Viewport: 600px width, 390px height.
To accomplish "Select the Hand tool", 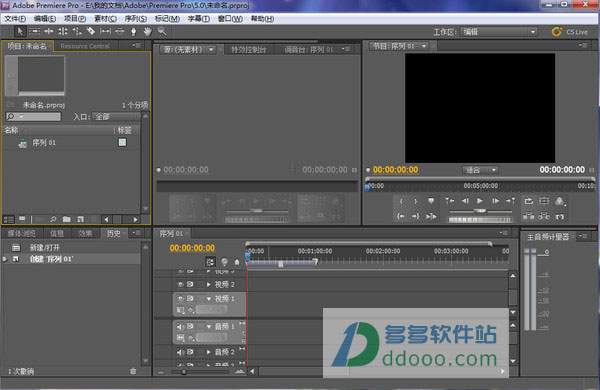I will point(148,31).
